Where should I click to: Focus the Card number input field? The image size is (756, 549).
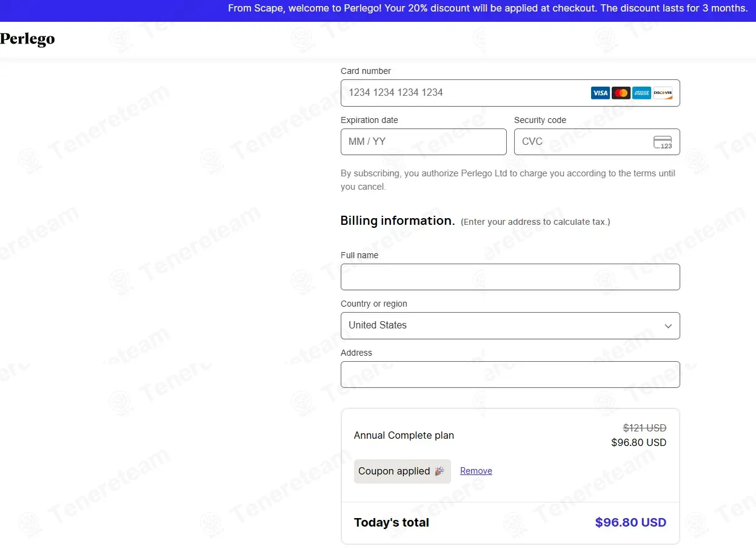pyautogui.click(x=510, y=93)
